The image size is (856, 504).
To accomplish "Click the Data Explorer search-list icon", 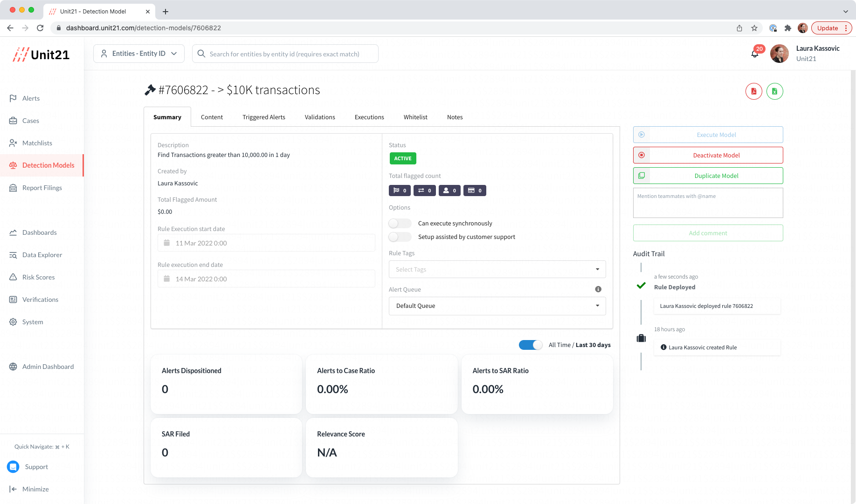I will (13, 255).
